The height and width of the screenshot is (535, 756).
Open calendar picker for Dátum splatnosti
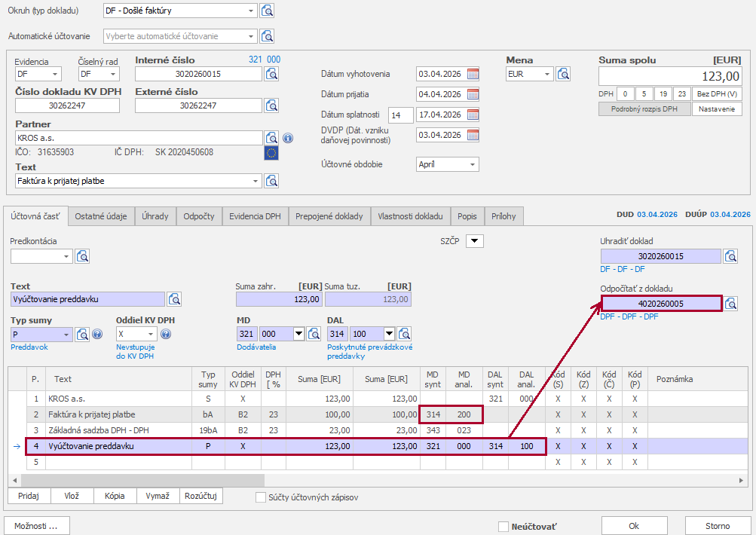[x=473, y=115]
